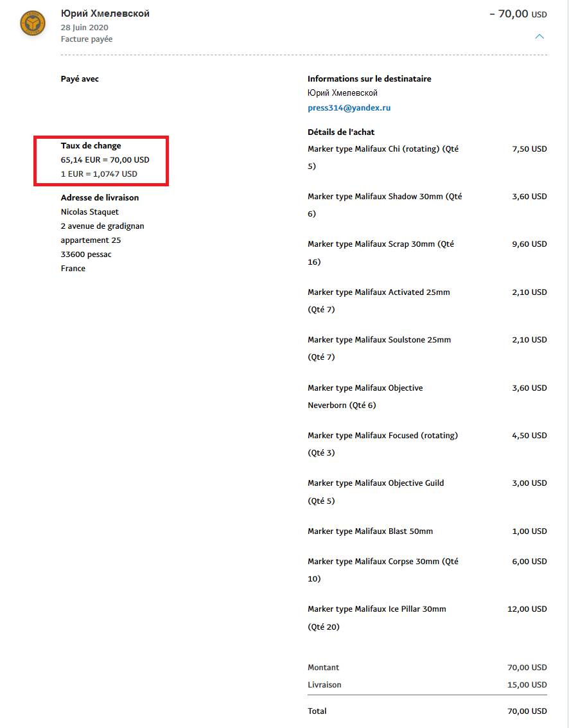
Task: Select the 12,00 USD Ice Pillar price
Action: (x=527, y=609)
